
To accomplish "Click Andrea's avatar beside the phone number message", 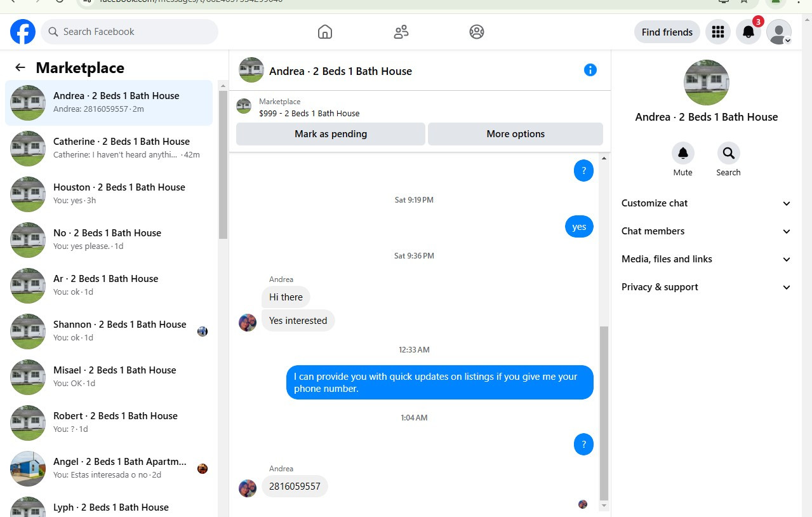I will click(248, 488).
